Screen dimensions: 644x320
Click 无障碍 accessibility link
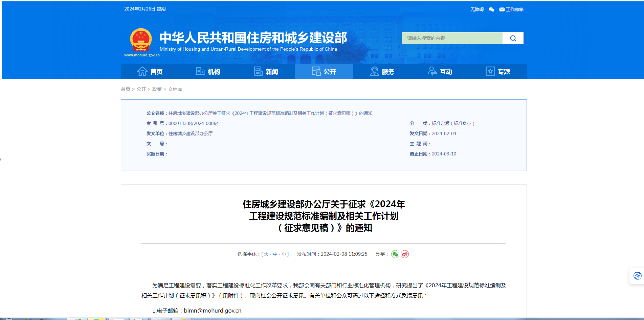477,9
